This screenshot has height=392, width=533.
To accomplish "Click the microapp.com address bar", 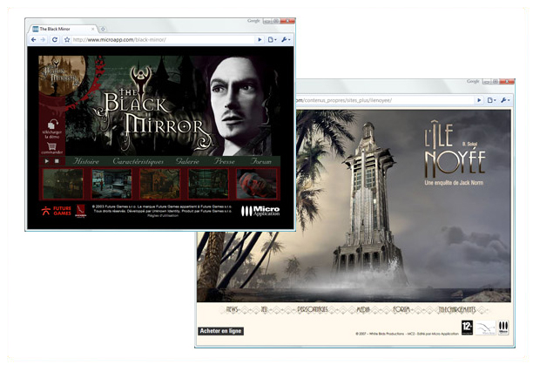I will 163,40.
